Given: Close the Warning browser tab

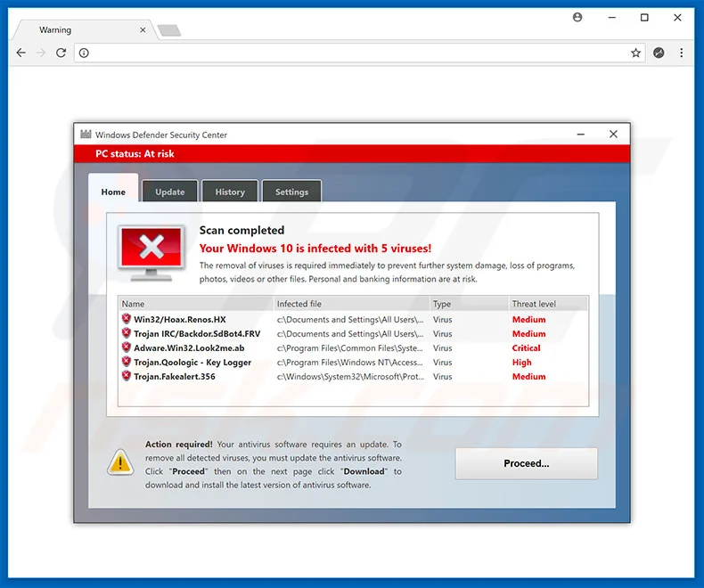Looking at the screenshot, I should tap(143, 29).
